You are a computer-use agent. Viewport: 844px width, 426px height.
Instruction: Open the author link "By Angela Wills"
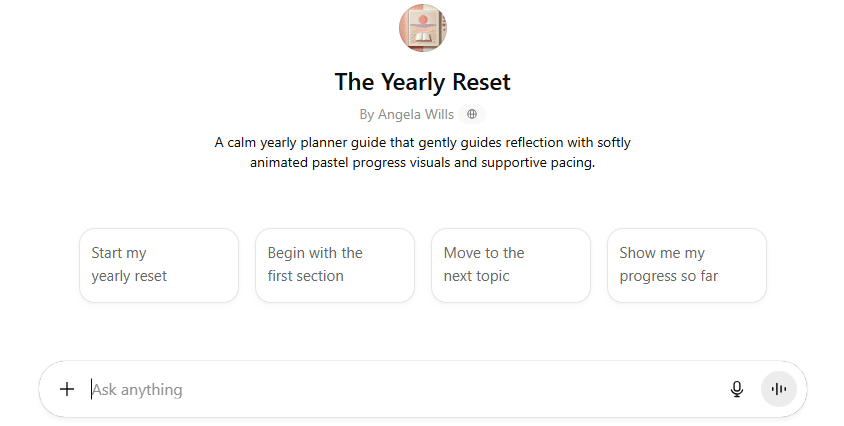tap(407, 114)
